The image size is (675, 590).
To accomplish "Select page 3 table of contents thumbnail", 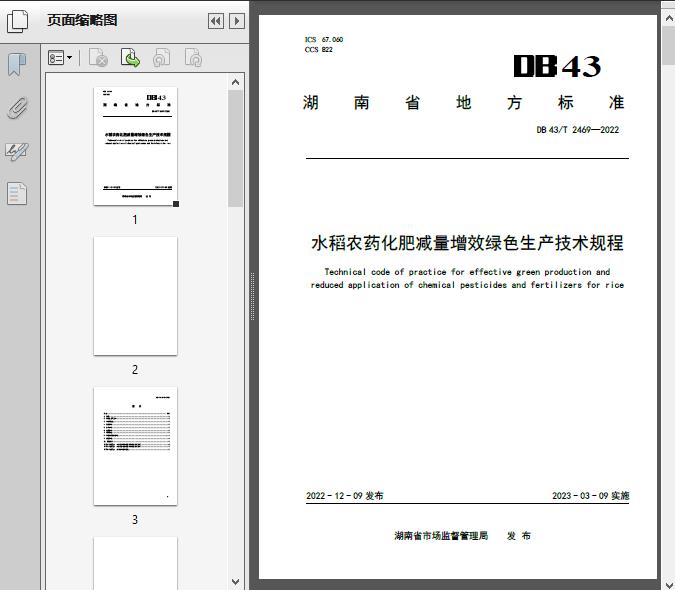I will coord(135,446).
